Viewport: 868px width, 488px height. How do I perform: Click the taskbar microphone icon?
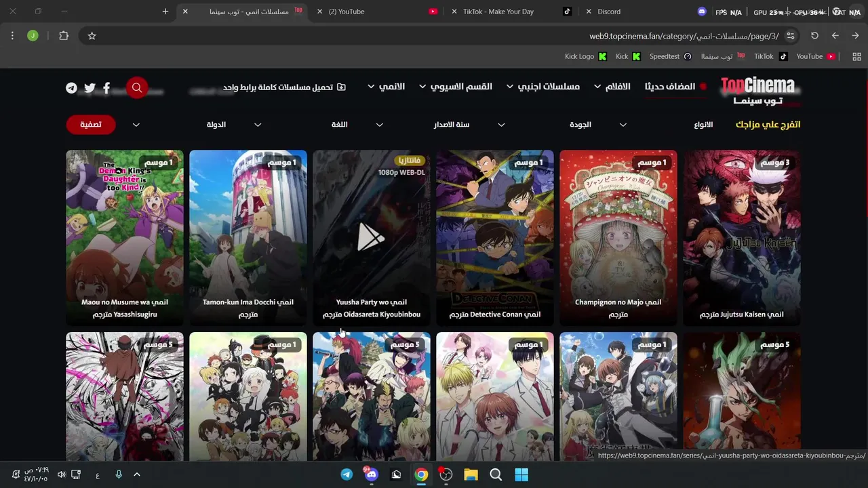[x=119, y=474]
